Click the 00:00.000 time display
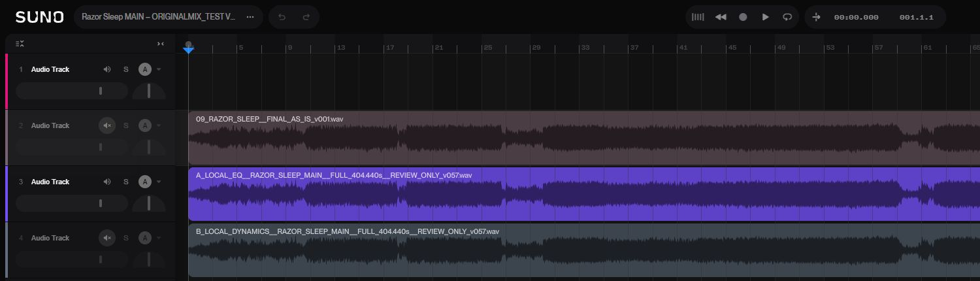This screenshot has height=281, width=980. pos(856,18)
